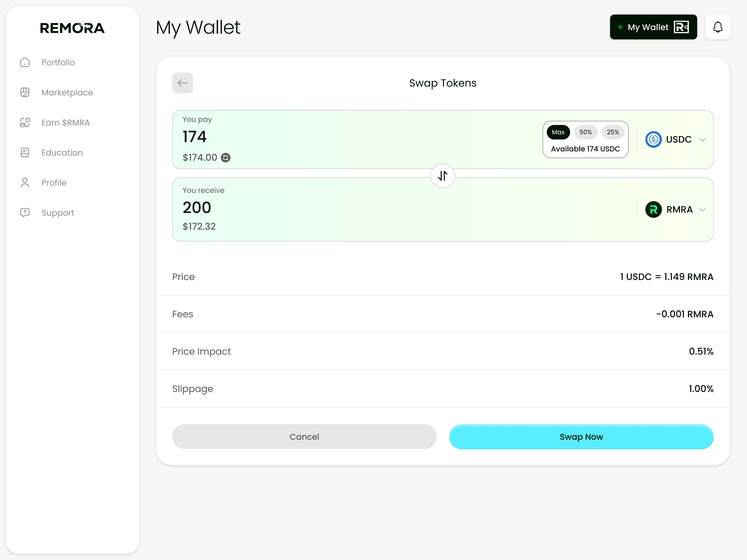Click the swap direction arrows icon
The image size is (747, 560).
point(442,176)
